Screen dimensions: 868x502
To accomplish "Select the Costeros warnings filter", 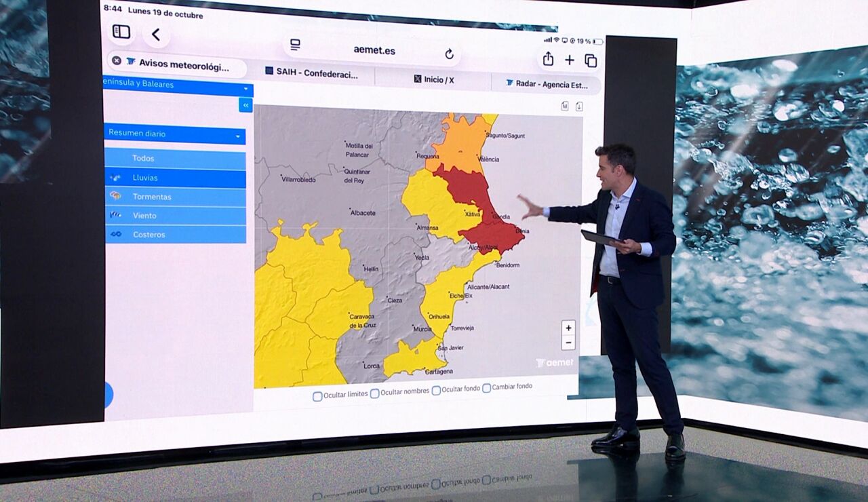I will pos(174,235).
